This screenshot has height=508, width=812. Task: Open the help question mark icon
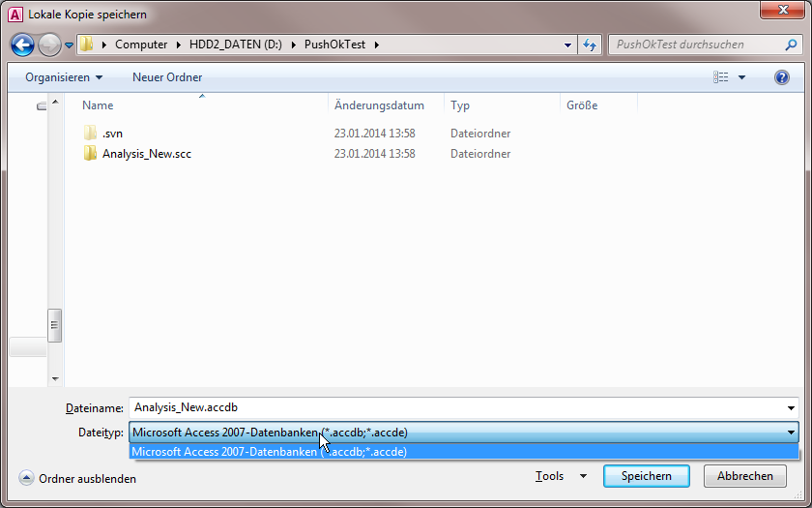coord(782,77)
